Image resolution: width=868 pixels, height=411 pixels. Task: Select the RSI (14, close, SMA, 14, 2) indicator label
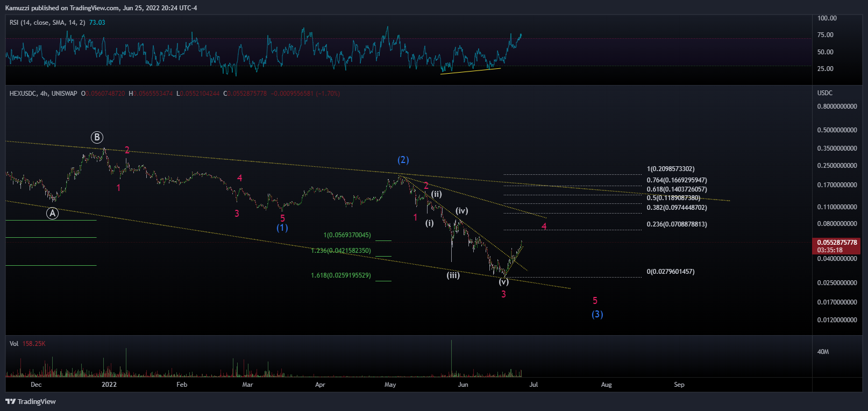pos(47,23)
